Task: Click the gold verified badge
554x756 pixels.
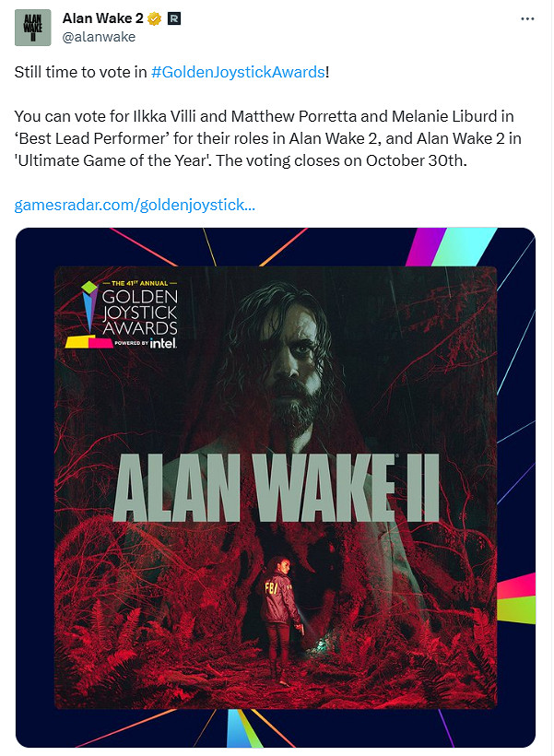Action: 154,18
